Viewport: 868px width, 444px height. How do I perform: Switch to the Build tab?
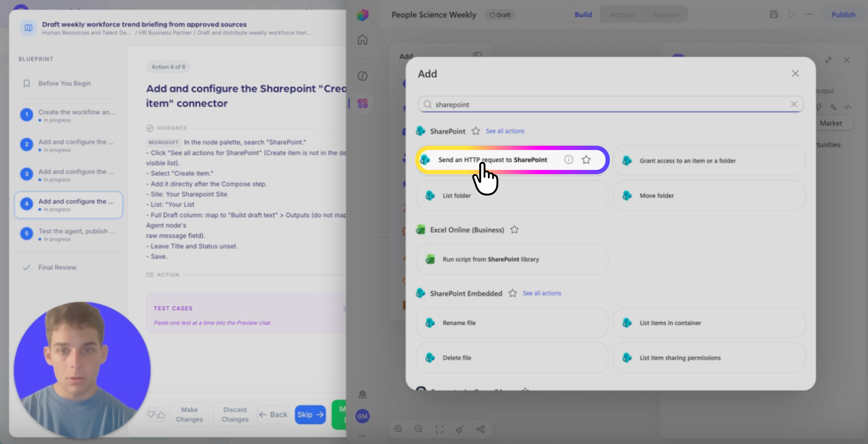[583, 15]
